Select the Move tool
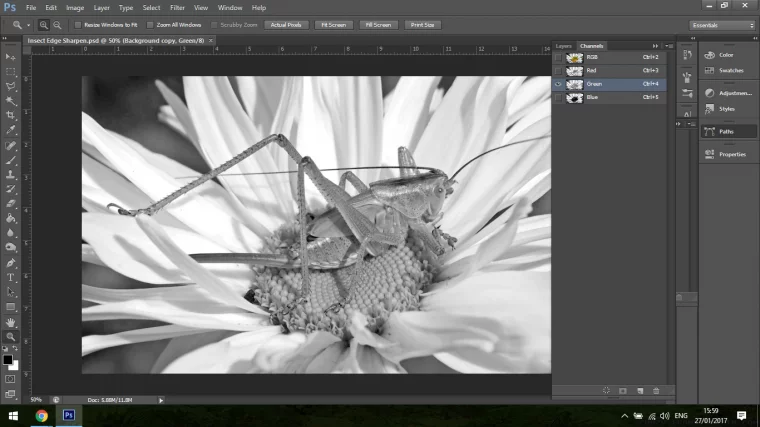The image size is (760, 427). coord(10,57)
